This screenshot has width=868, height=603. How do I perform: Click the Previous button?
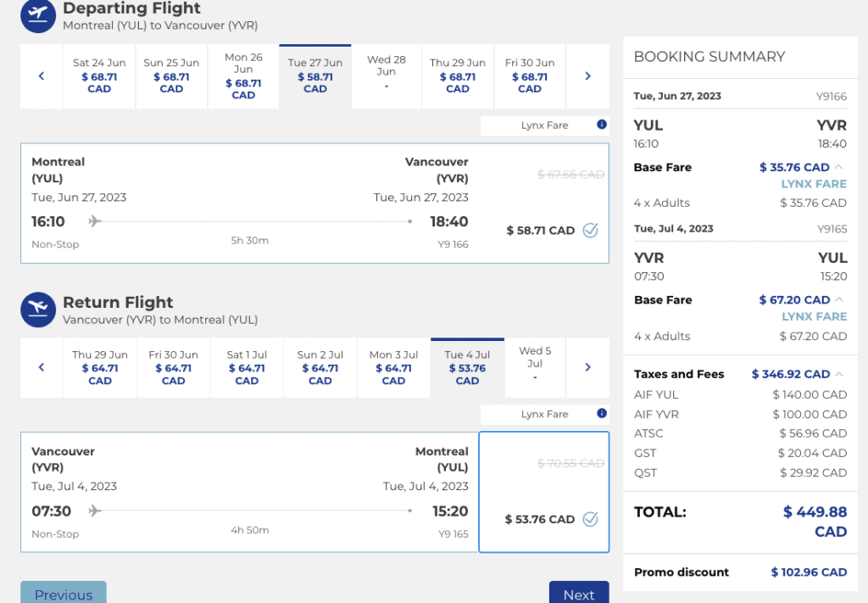pos(64,594)
